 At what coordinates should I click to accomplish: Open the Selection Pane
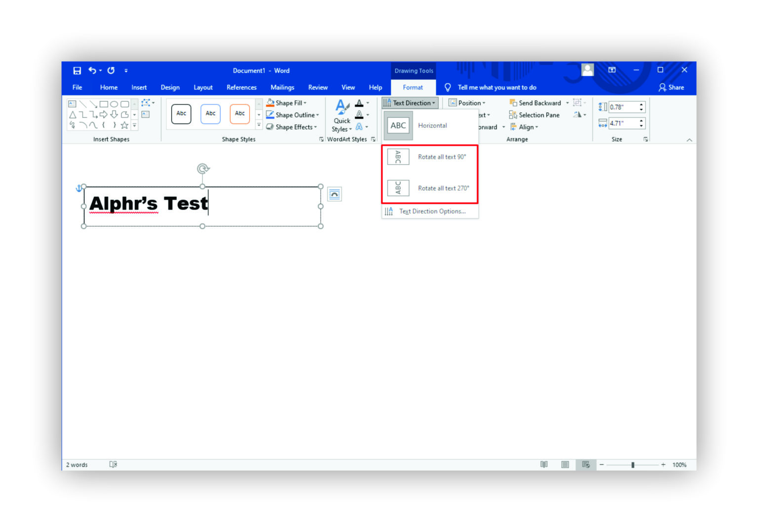tap(537, 115)
